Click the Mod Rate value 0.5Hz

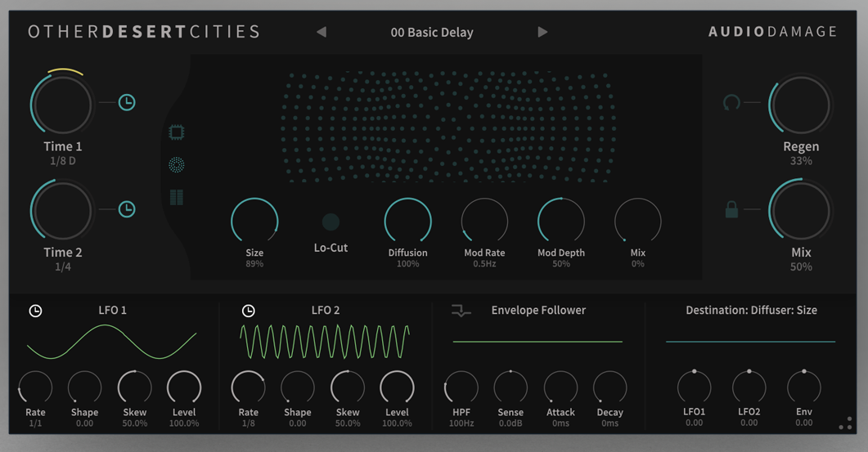(484, 264)
